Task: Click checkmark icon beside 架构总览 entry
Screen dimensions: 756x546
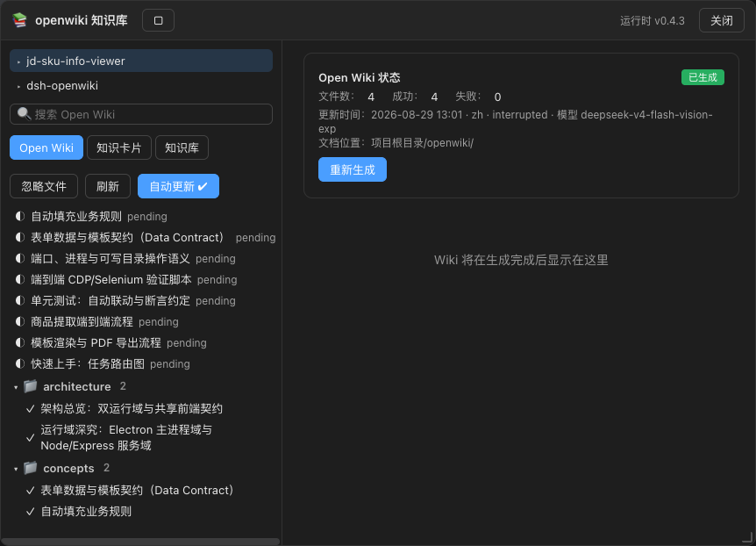Action: (31, 409)
